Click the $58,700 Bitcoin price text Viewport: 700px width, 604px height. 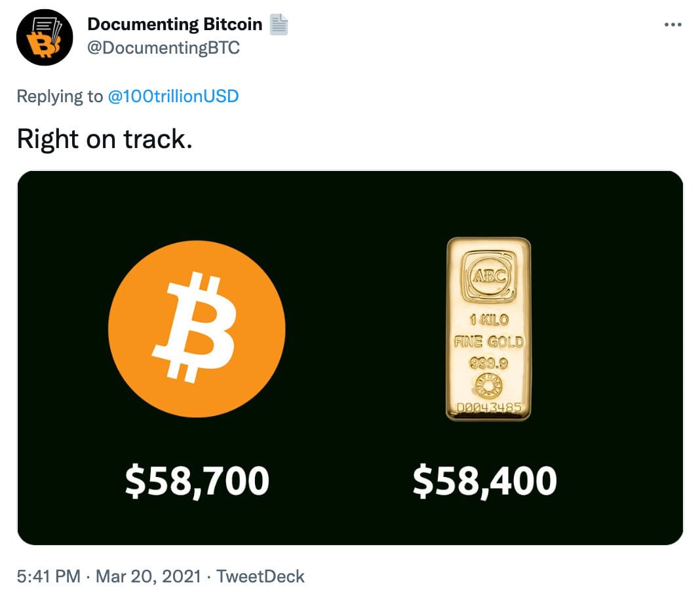[x=197, y=481]
